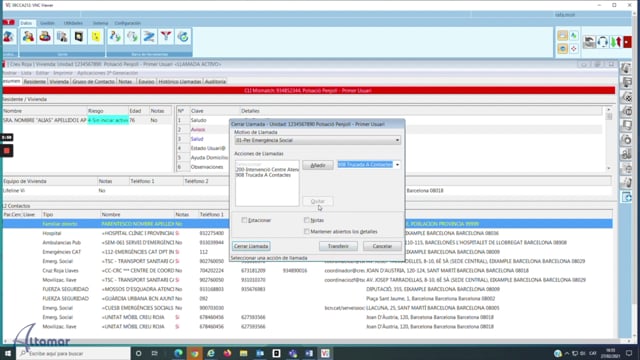Image resolution: width=640 pixels, height=360 pixels.
Task: Click the green and red arrows icon
Action: [x=616, y=42]
